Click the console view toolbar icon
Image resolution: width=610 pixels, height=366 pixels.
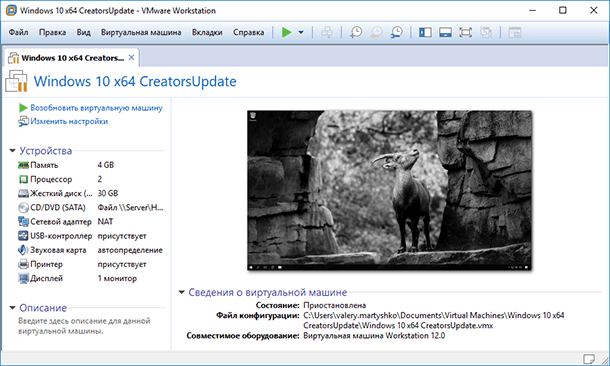[515, 32]
